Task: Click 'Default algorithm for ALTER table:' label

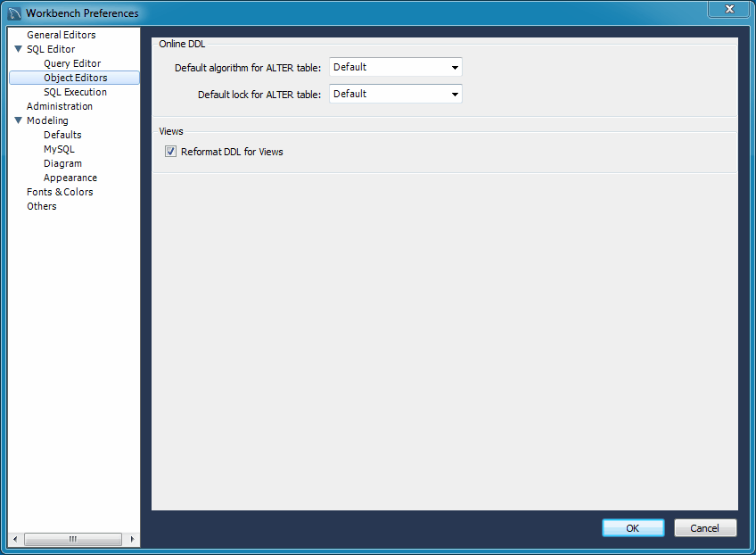Action: [x=247, y=68]
